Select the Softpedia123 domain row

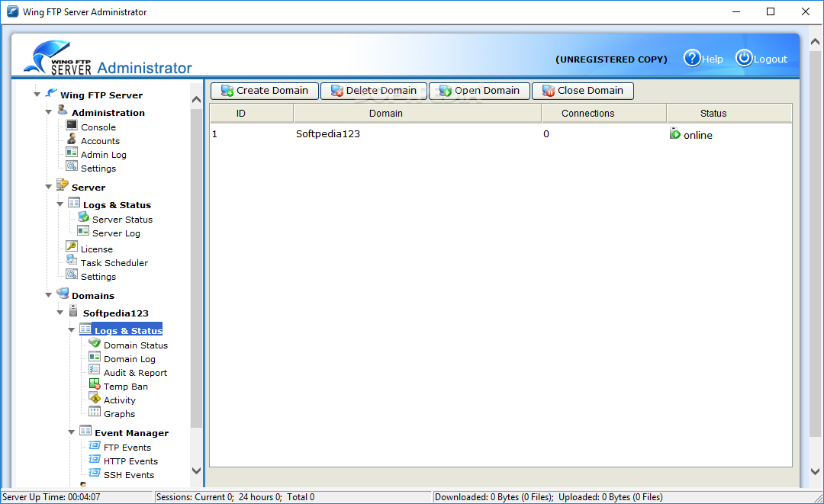tap(501, 134)
